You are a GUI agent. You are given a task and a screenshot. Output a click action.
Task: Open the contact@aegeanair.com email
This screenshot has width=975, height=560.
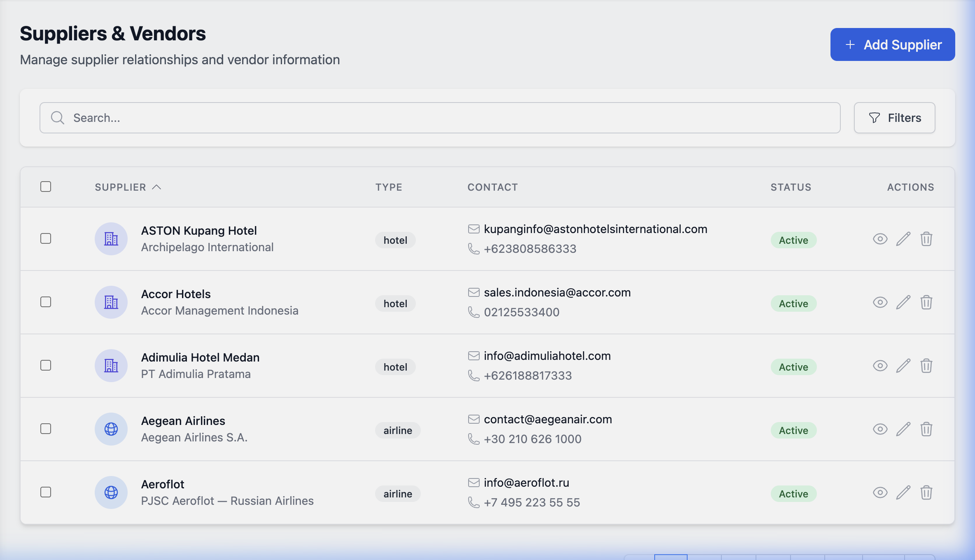[548, 419]
